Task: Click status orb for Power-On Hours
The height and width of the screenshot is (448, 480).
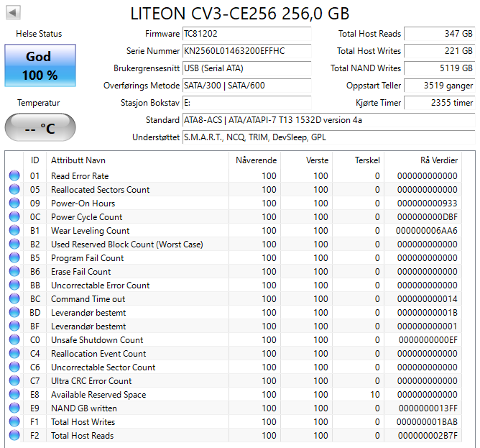Action: click(x=14, y=203)
